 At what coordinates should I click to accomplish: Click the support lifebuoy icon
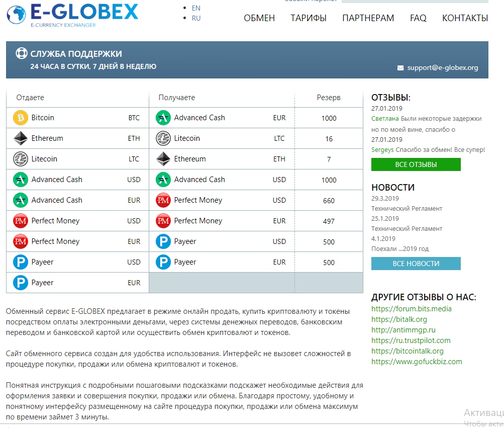[x=22, y=54]
